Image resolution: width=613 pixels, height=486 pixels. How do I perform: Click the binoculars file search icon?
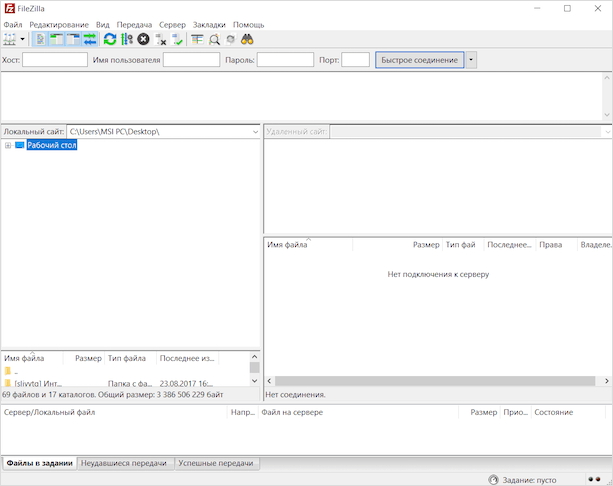pyautogui.click(x=247, y=39)
